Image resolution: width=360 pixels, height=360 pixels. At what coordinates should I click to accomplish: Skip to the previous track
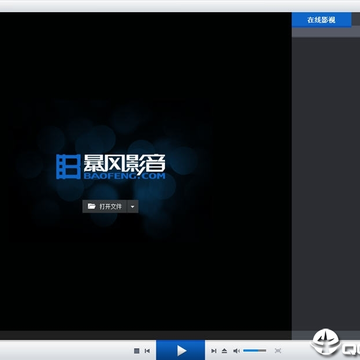click(x=147, y=351)
